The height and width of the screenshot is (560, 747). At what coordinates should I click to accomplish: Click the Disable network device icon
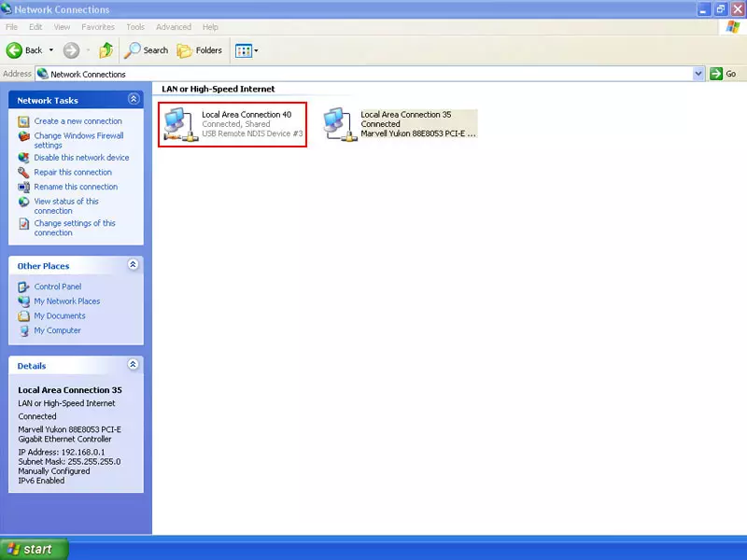(23, 158)
